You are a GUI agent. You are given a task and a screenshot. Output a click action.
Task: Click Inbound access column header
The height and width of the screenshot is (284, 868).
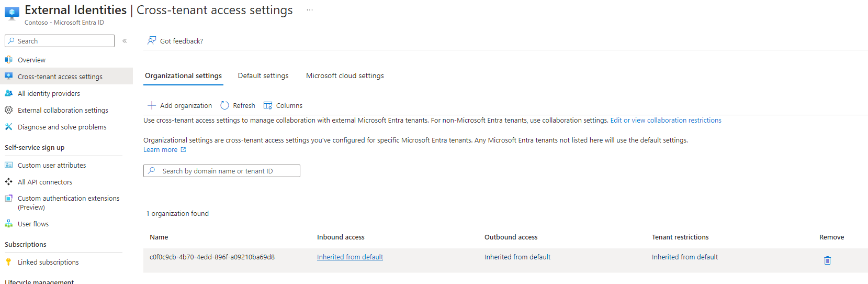pos(341,237)
